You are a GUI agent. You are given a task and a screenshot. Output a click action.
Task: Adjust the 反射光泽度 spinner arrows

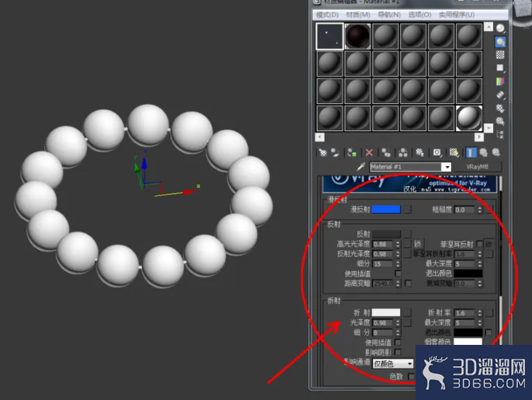398,254
